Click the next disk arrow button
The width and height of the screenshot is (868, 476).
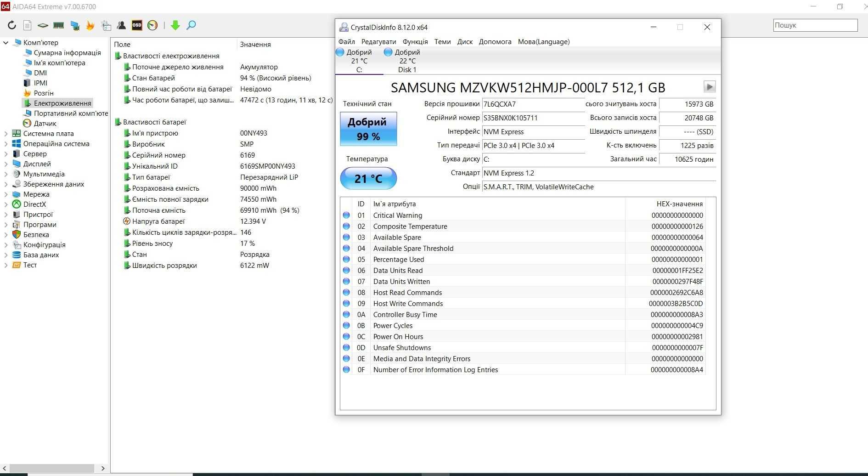(x=710, y=87)
